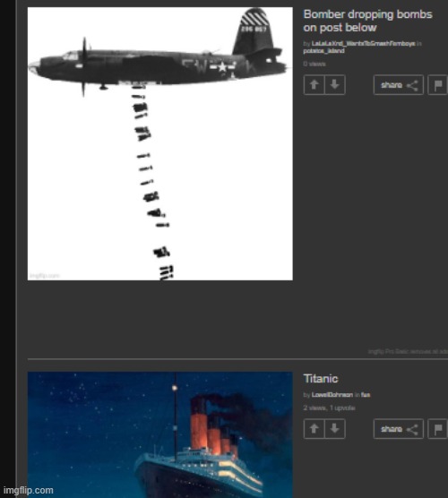Click the Titanic post's views and upvote count

pyautogui.click(x=329, y=408)
